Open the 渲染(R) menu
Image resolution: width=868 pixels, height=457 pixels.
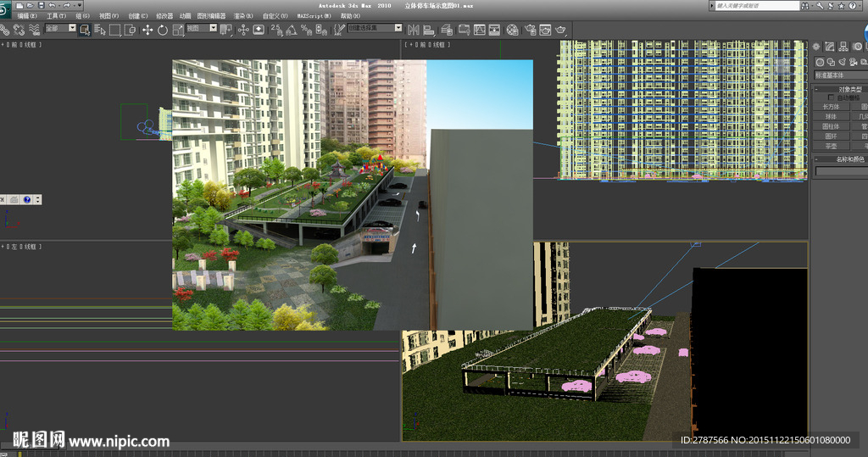pos(243,16)
